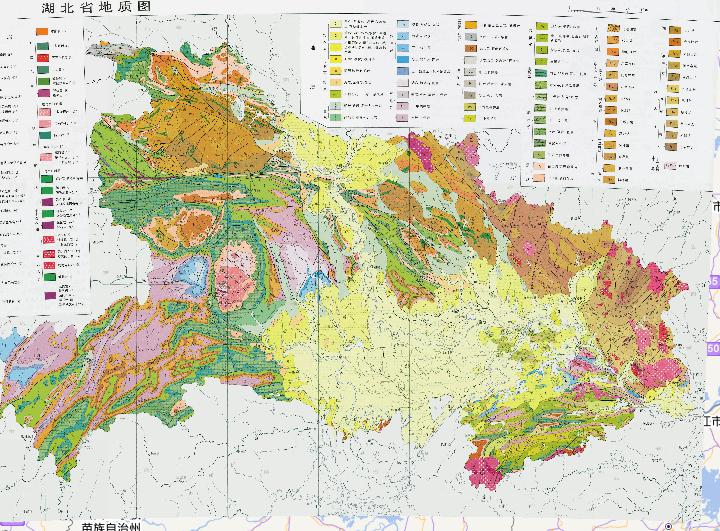Click the large pink granite area in east

pyautogui.click(x=661, y=370)
